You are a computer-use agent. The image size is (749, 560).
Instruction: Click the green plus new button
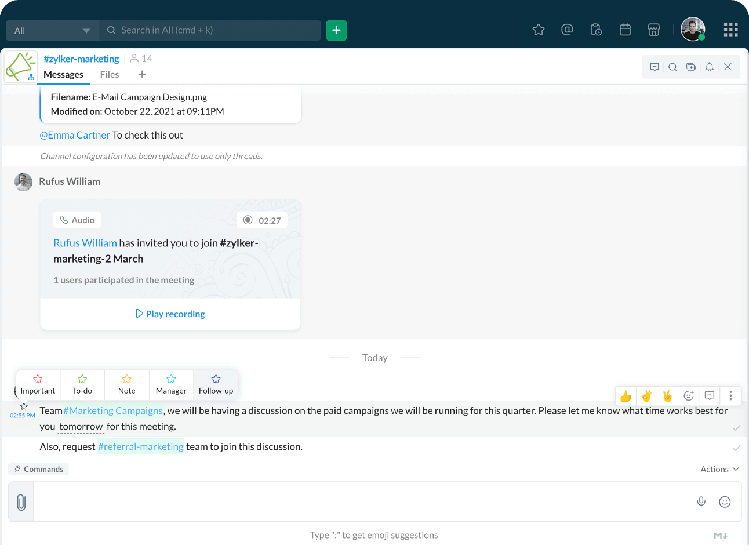[336, 30]
